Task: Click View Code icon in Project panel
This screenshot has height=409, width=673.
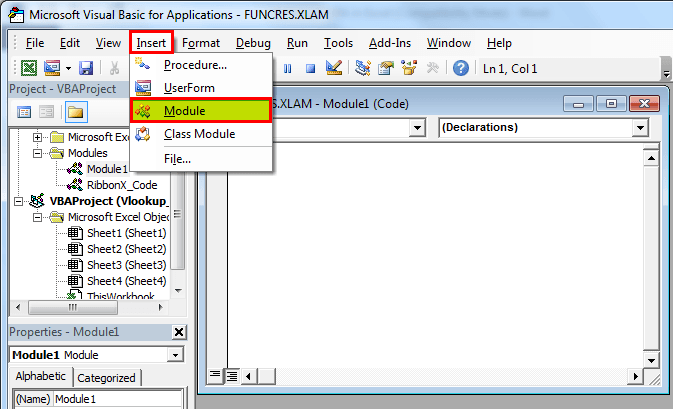Action: [x=24, y=112]
